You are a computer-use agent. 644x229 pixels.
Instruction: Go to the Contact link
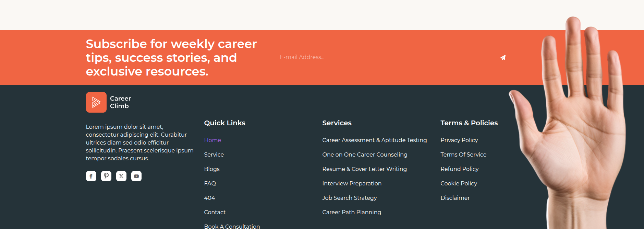coord(215,212)
